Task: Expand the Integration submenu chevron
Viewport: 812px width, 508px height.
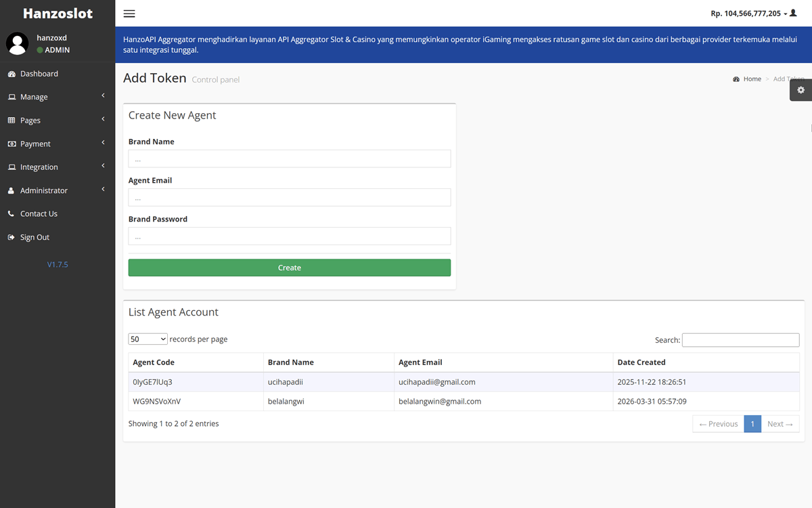Action: (x=103, y=166)
